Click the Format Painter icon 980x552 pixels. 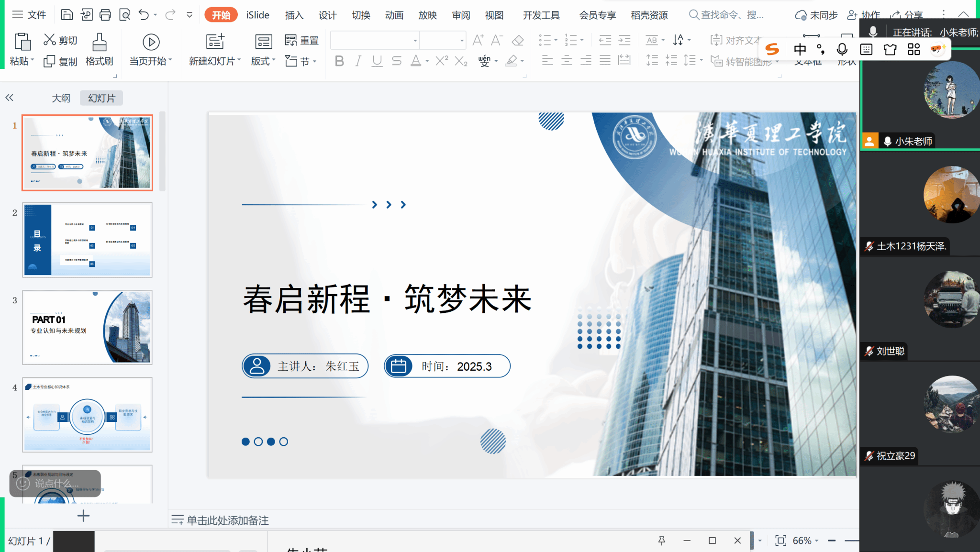click(x=99, y=43)
